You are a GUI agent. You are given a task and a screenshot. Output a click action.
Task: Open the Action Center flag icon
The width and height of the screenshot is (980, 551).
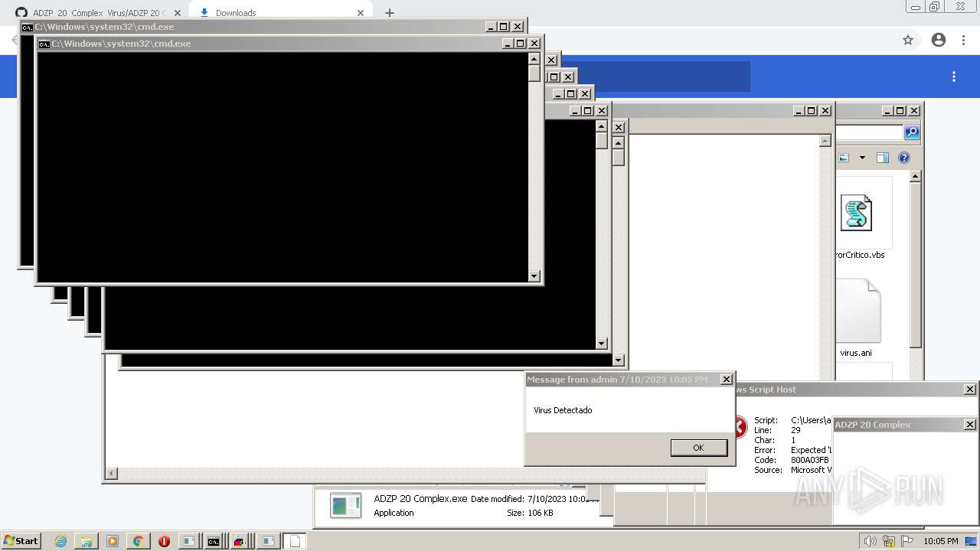click(907, 541)
